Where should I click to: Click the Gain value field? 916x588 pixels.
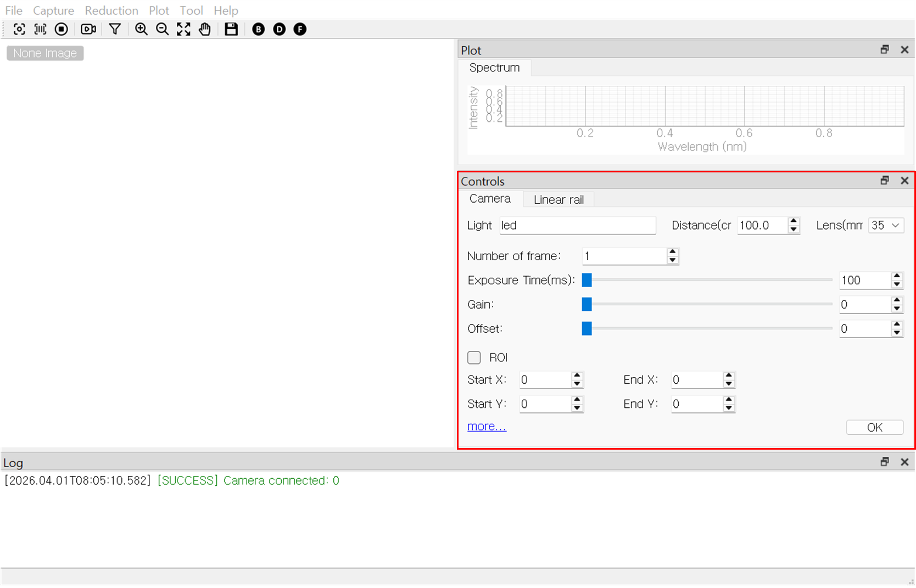coord(865,304)
